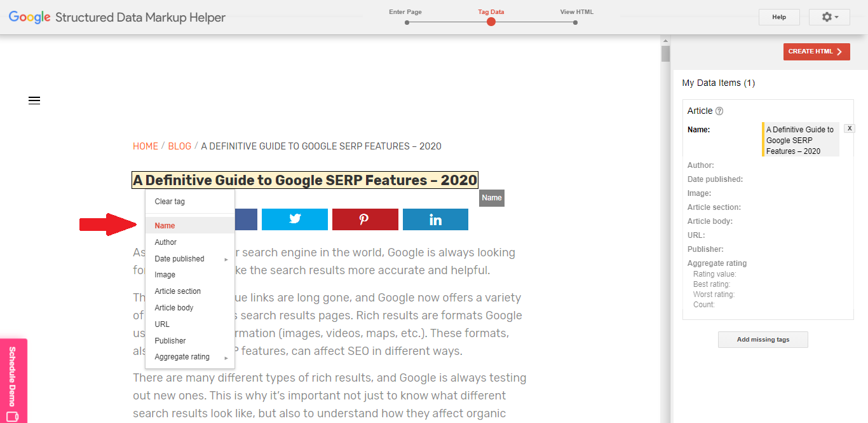868x423 pixels.
Task: Open the settings gear dropdown
Action: tap(829, 17)
